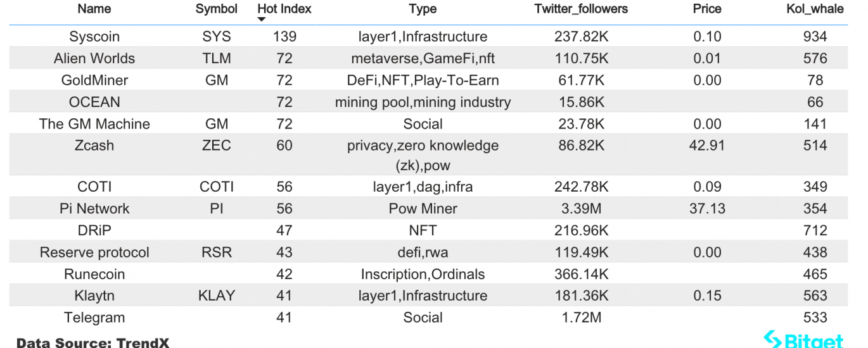
Task: Click the Zcash project name
Action: (94, 145)
